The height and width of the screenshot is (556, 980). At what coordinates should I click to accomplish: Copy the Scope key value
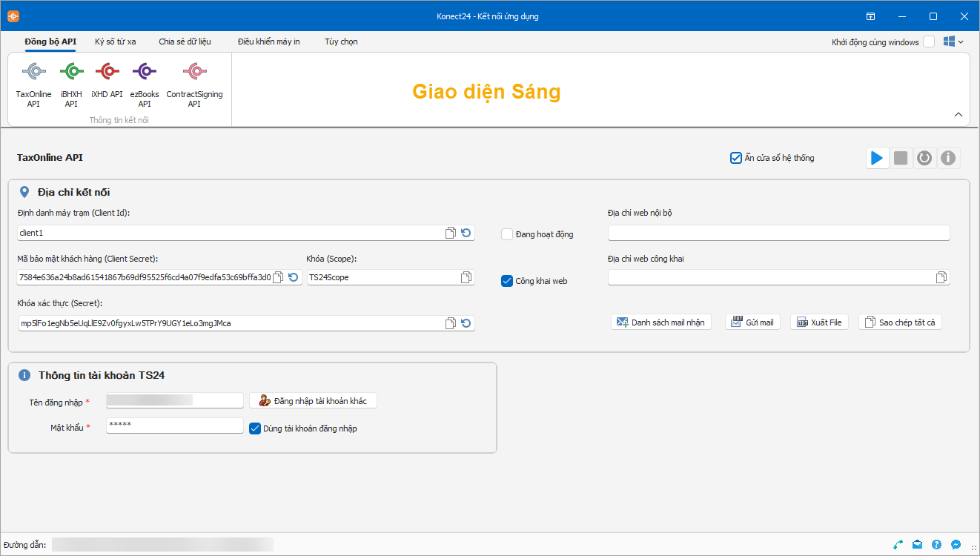466,277
